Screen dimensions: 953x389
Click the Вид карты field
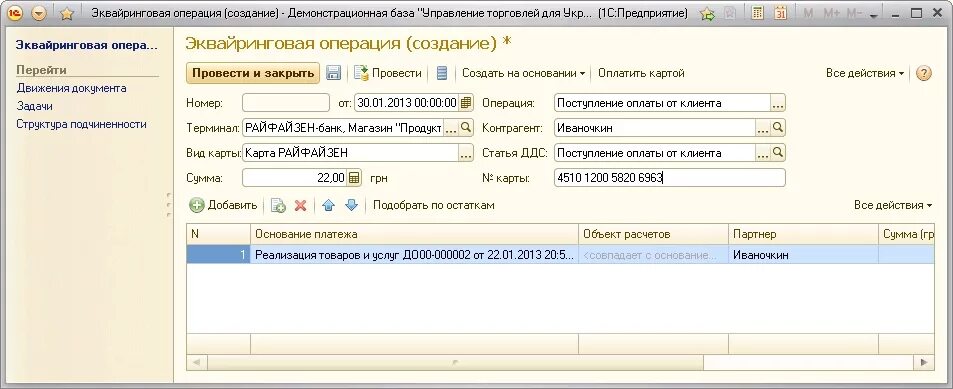350,153
